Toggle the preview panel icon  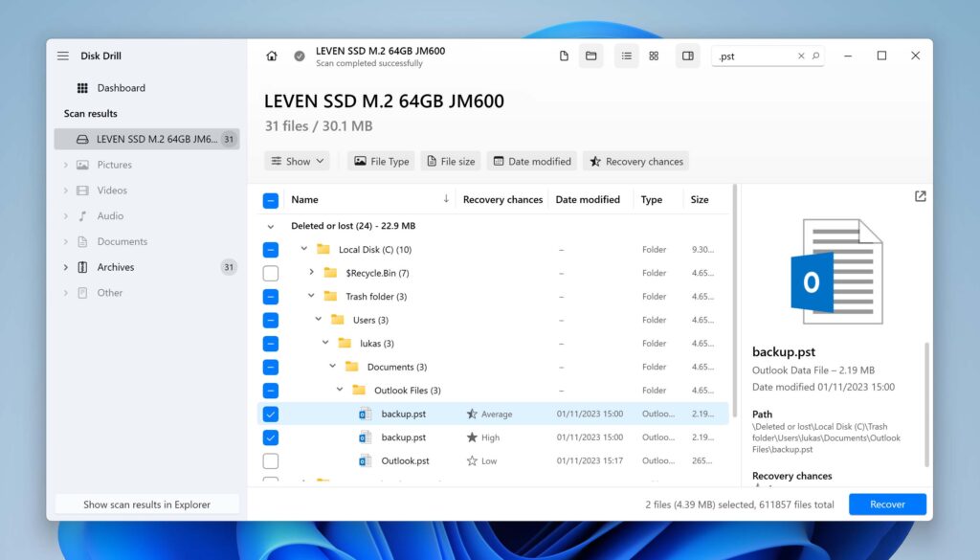tap(687, 56)
